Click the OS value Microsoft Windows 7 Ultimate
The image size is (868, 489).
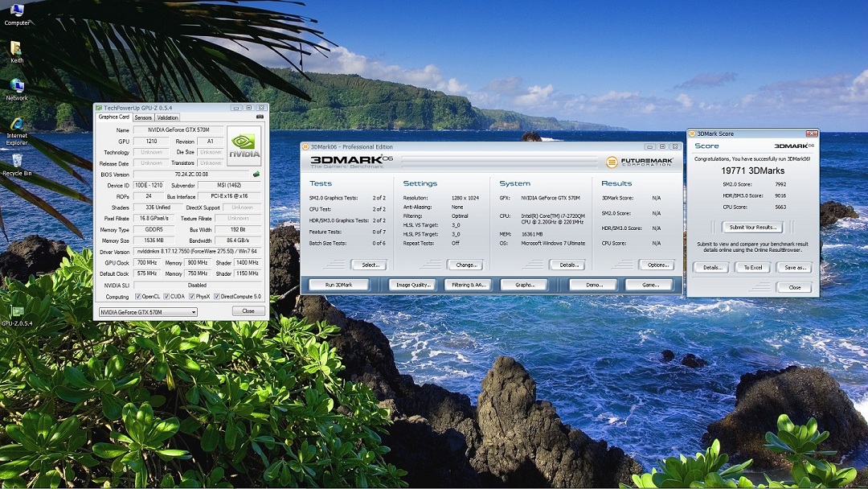[x=553, y=243]
